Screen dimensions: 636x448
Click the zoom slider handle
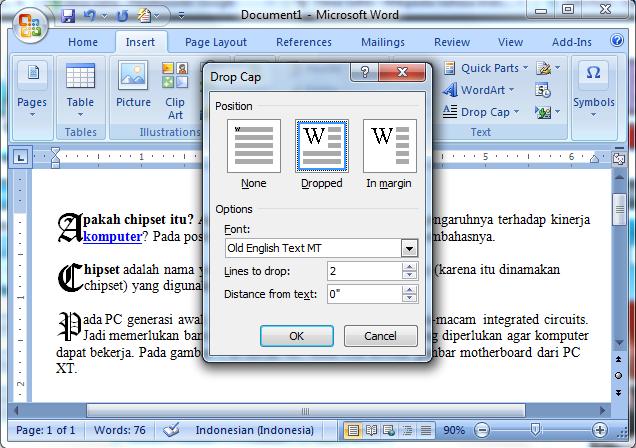tap(535, 429)
